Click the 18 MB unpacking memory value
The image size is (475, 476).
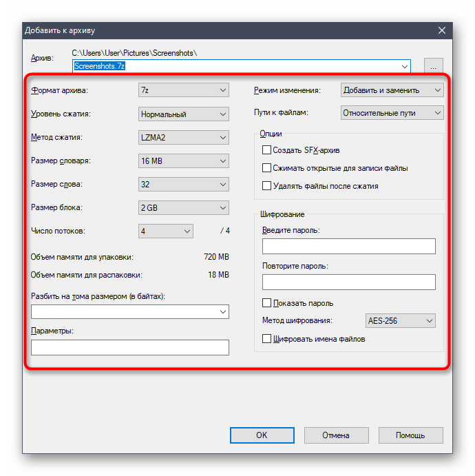pos(218,275)
